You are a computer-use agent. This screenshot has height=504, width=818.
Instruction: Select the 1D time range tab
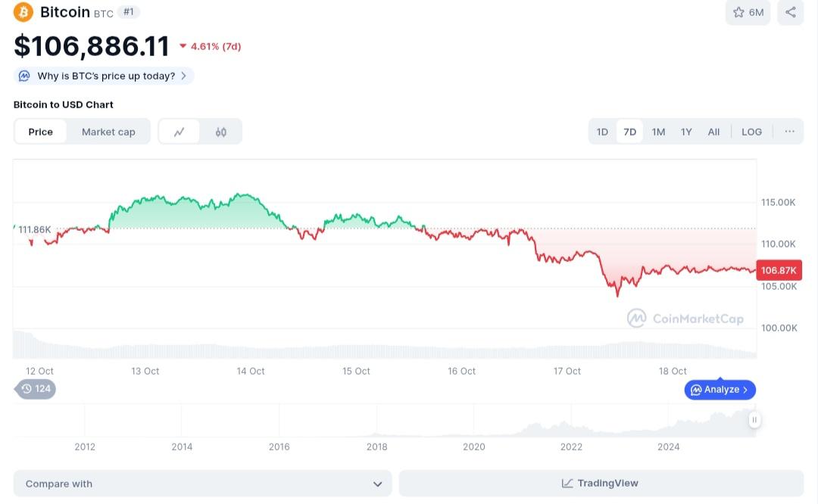602,132
